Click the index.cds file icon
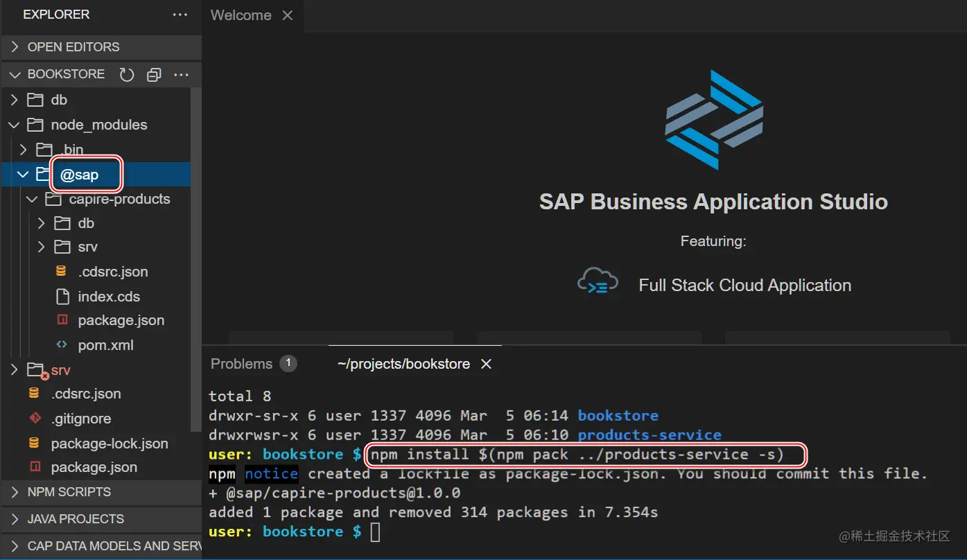 click(62, 297)
